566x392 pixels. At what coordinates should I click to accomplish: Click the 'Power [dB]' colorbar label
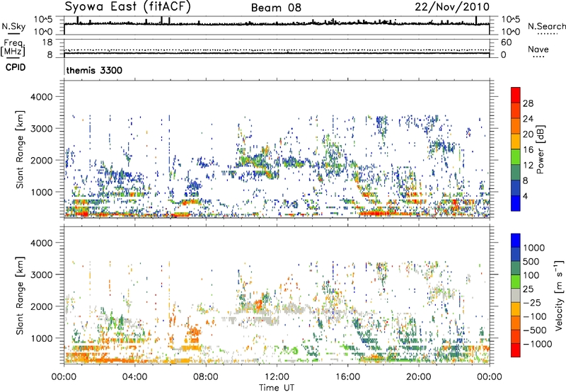click(x=541, y=149)
